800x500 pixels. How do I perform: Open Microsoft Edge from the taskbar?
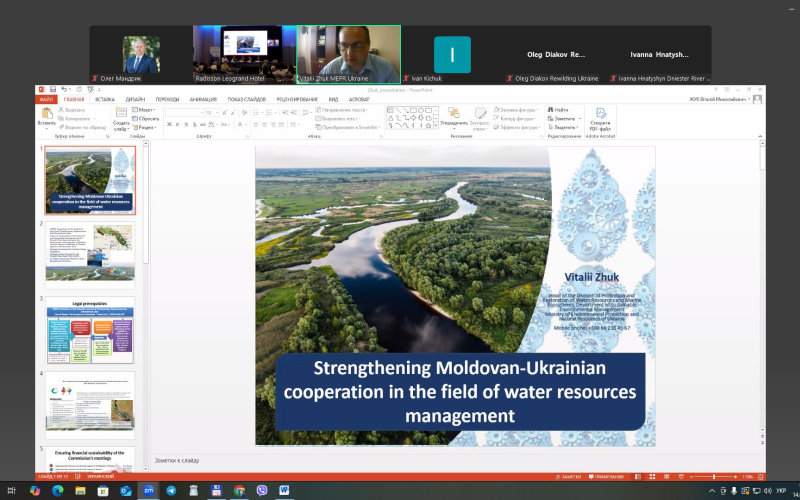(x=58, y=491)
